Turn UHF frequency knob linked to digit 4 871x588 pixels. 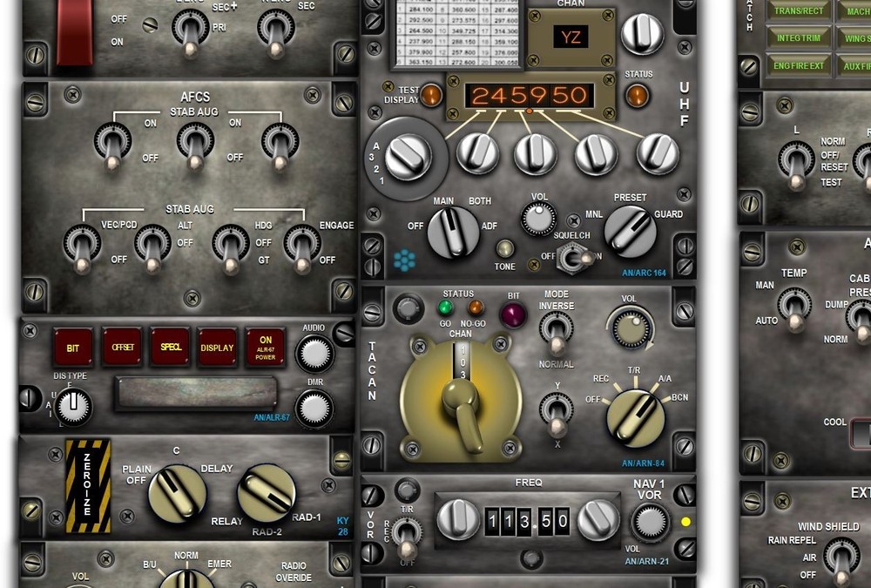(477, 153)
